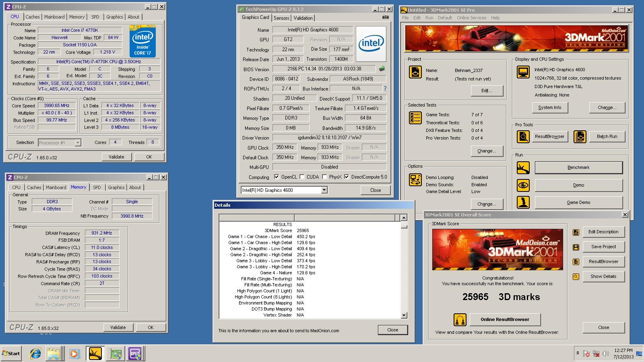644x362 pixels.
Task: Click OK in the bottom CPU-Z window
Action: (151, 327)
